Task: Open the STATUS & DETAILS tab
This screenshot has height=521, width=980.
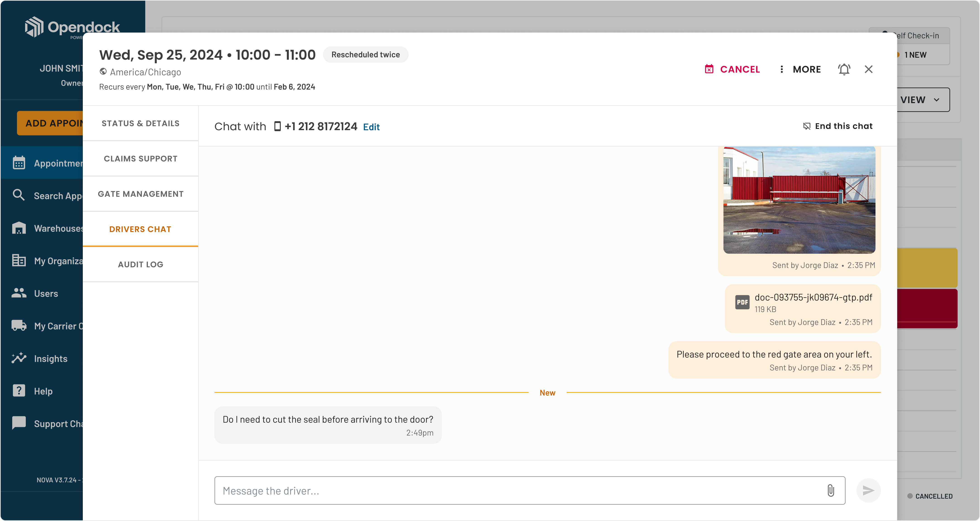Action: click(140, 123)
